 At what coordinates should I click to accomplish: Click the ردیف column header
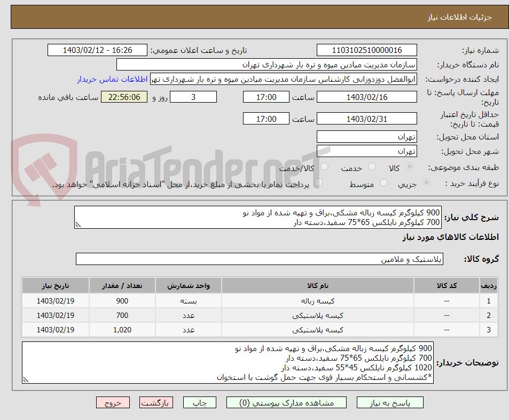(489, 285)
